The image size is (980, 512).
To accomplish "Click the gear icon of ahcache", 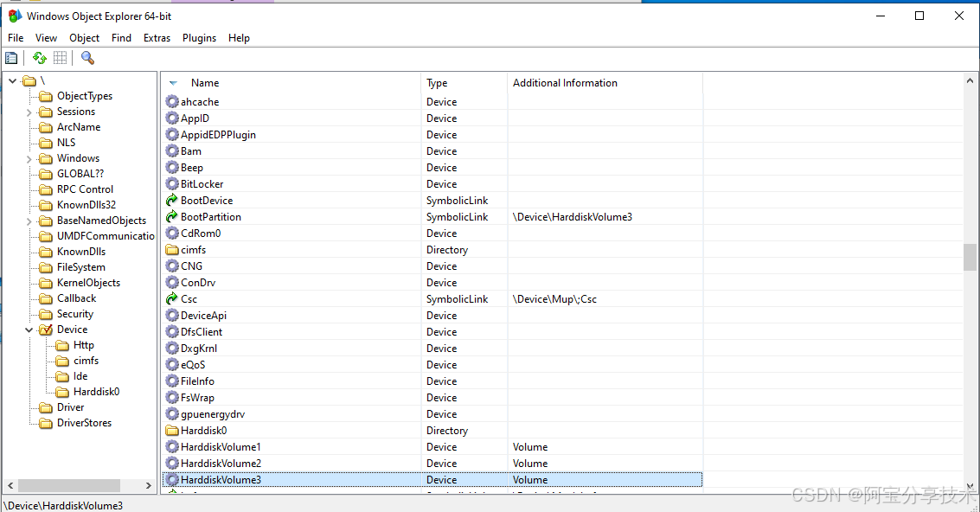I will coord(172,101).
